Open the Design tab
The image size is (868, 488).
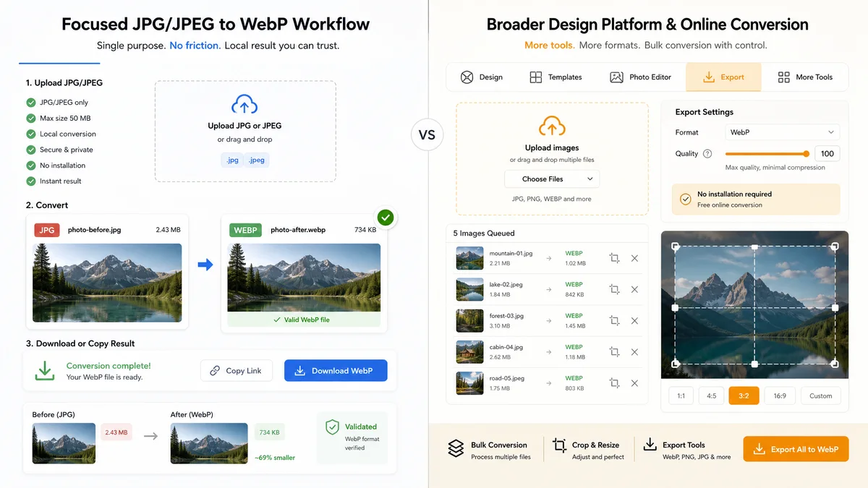[x=482, y=77]
